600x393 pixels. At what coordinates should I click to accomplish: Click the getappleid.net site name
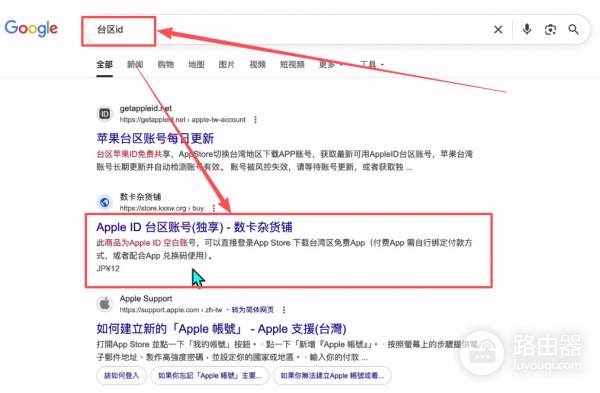(146, 108)
